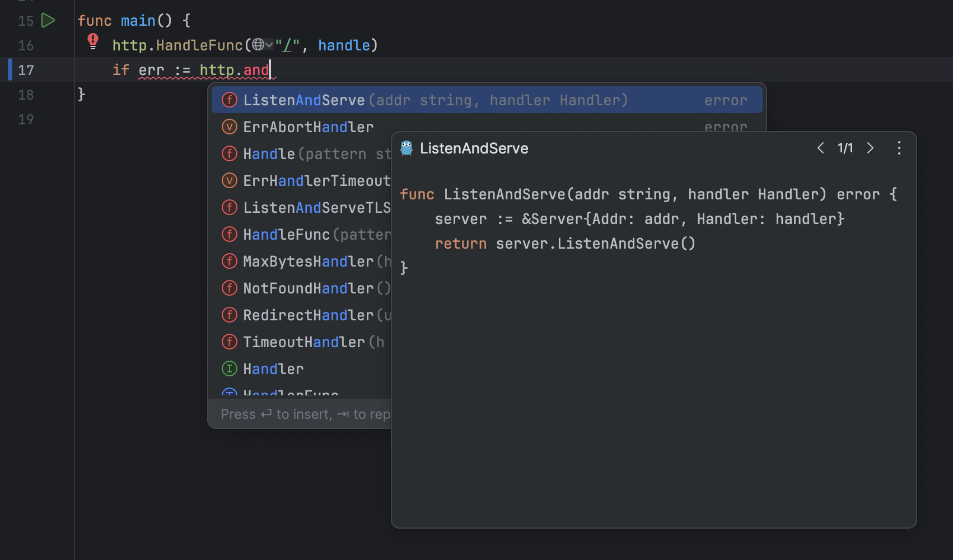Click the function icon beside MaxBytesHandler
953x560 pixels.
229,261
